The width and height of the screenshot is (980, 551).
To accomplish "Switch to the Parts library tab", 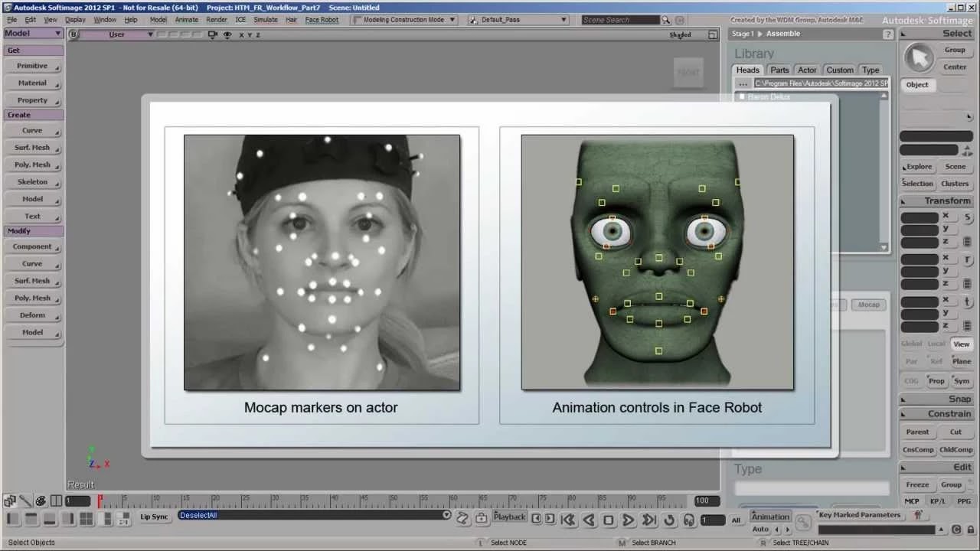I will click(x=779, y=70).
